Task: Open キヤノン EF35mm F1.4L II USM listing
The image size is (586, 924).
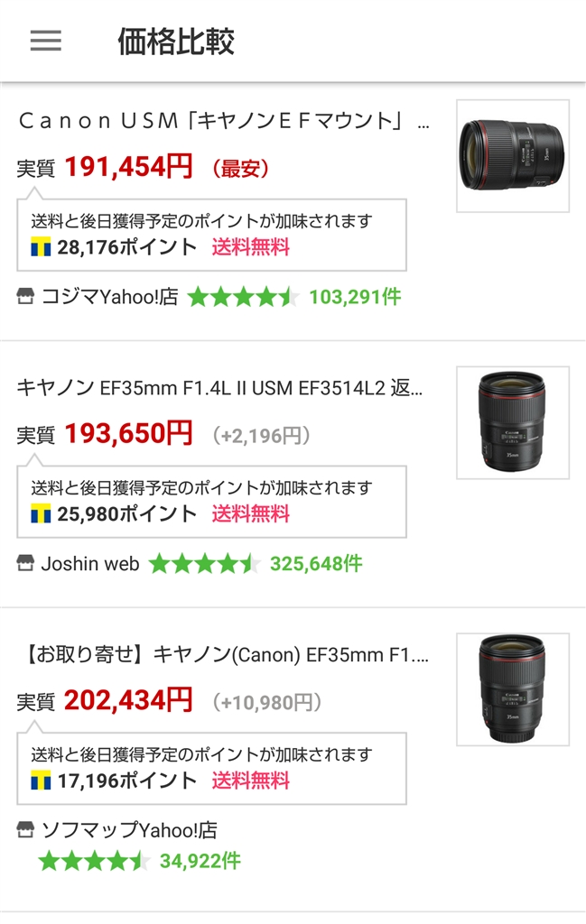Action: 219,388
